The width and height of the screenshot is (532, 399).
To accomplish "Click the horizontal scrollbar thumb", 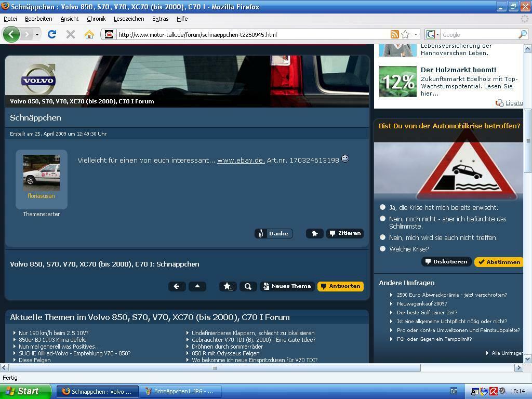I will pos(215,368).
